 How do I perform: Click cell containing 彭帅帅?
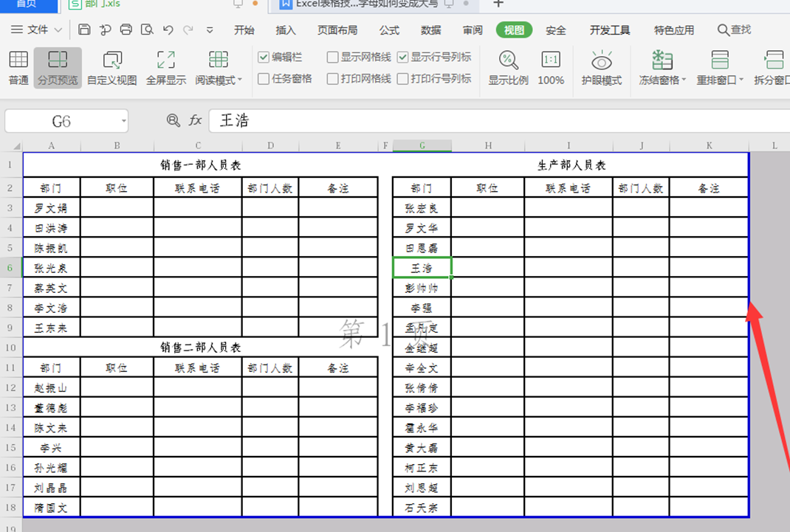point(422,288)
